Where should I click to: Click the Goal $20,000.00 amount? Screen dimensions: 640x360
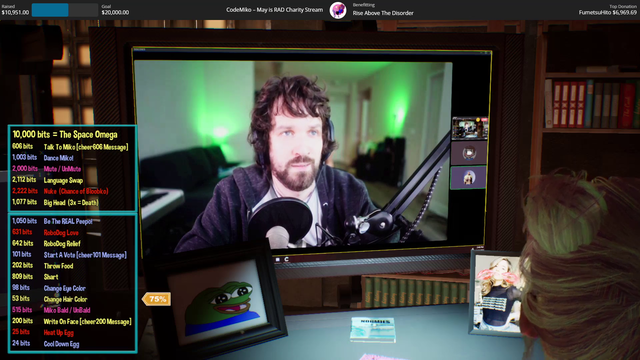115,10
